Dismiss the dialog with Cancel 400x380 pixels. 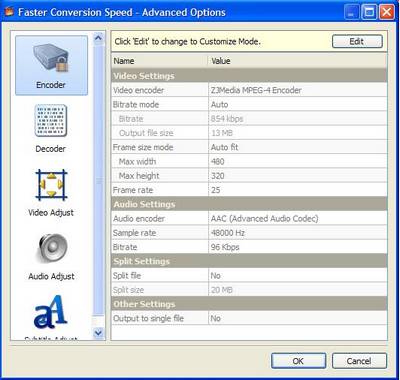pyautogui.click(x=359, y=361)
